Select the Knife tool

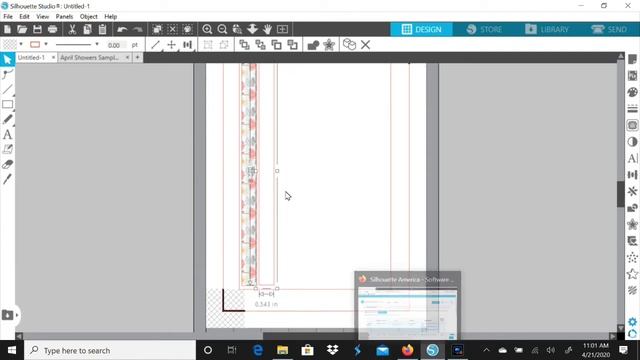coord(7,179)
